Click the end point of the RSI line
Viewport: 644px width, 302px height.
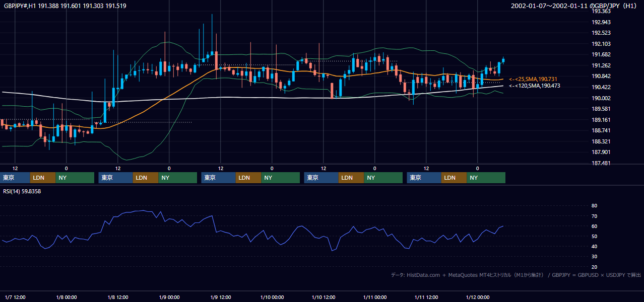(x=503, y=226)
